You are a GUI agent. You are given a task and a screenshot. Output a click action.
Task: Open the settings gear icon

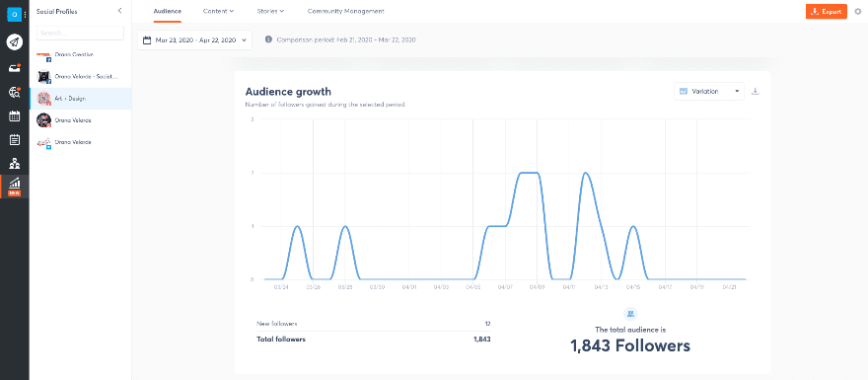click(x=858, y=12)
